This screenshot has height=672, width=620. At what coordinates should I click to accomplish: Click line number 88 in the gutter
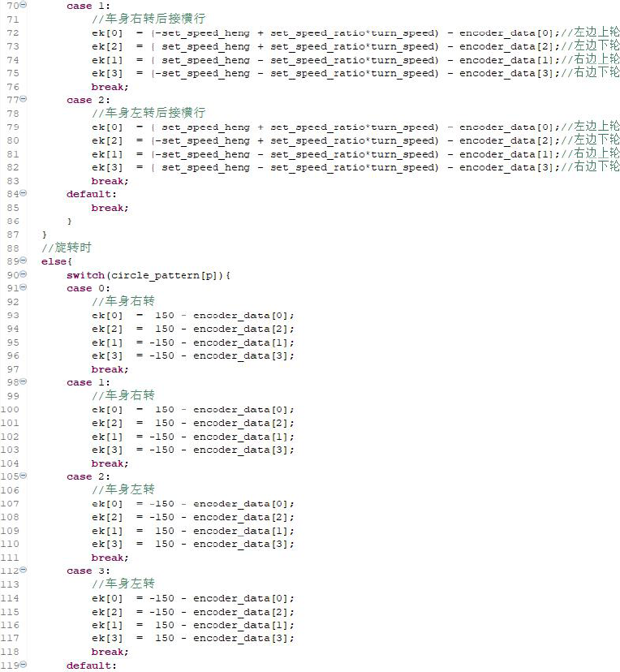click(13, 248)
